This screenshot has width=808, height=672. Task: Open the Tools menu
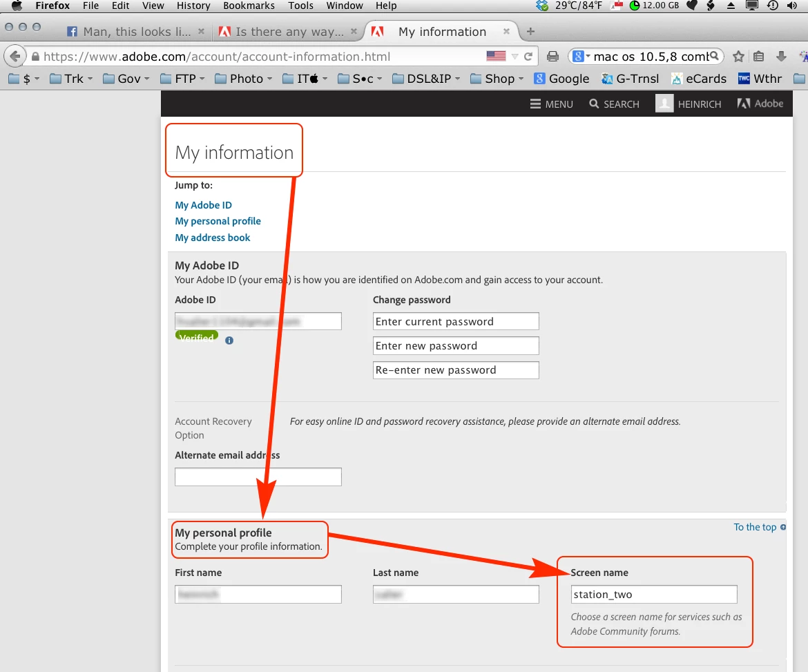[300, 6]
